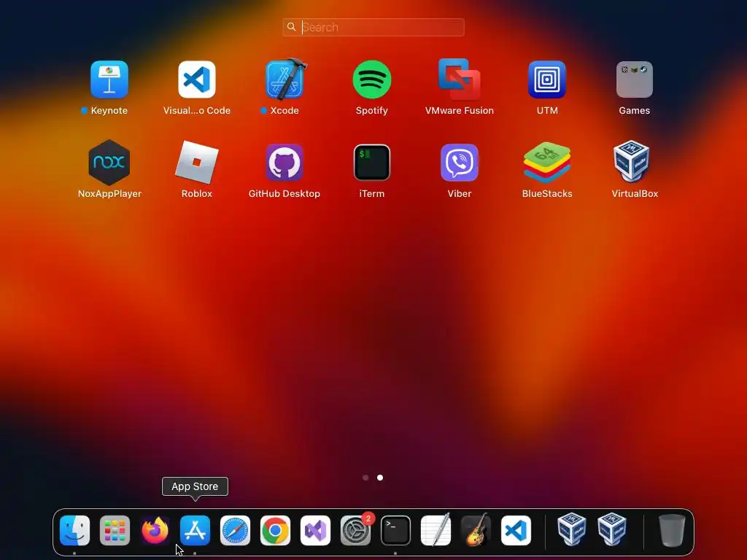Launch Visual Studio Code from Launchpad grid
The width and height of the screenshot is (747, 560).
tap(197, 79)
